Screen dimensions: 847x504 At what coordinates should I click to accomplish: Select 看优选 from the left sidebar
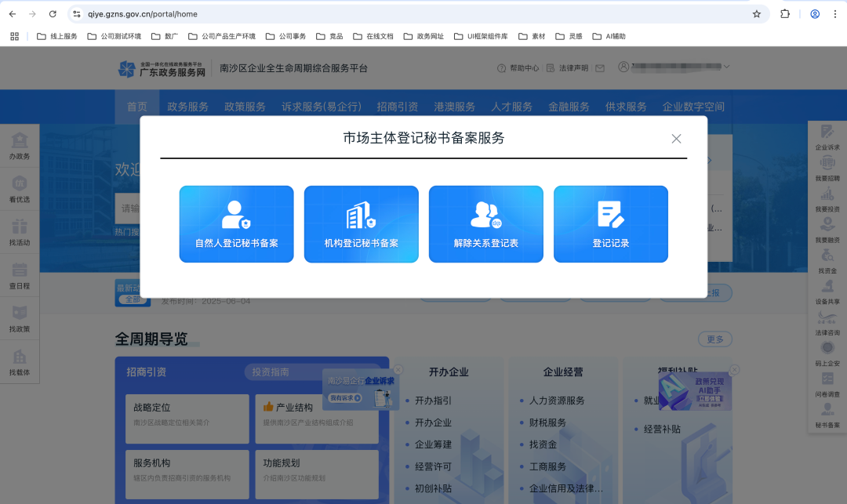(x=20, y=188)
